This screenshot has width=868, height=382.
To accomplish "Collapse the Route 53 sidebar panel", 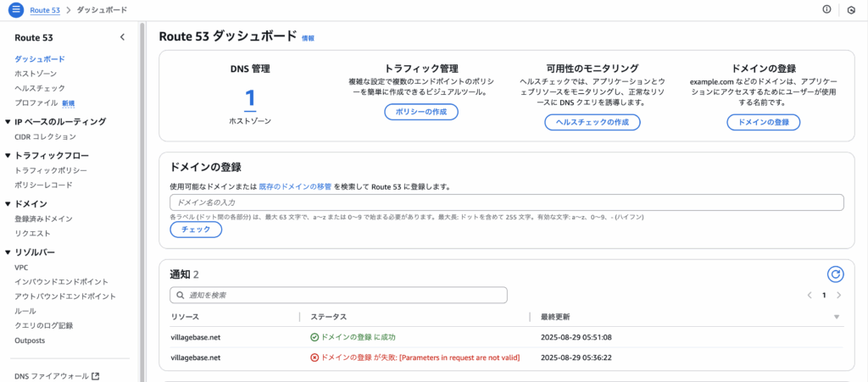I will 122,37.
